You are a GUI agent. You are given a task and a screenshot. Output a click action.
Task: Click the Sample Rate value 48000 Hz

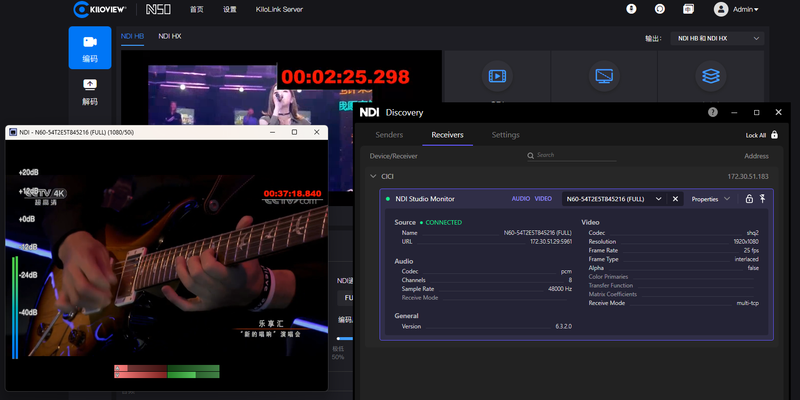(560, 289)
